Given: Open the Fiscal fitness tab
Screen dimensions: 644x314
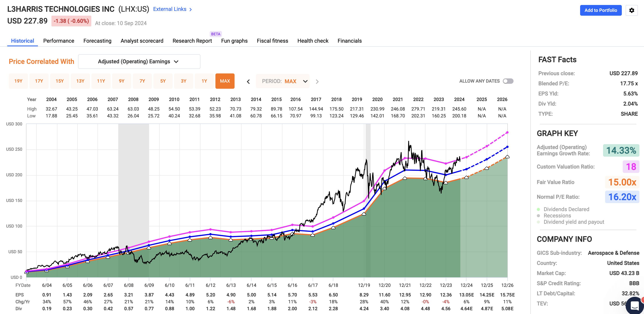Looking at the screenshot, I should (x=272, y=41).
